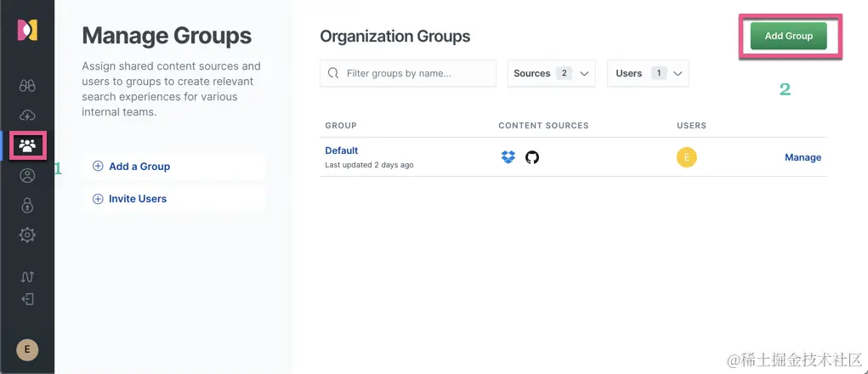Expand the Users filter dropdown
Image resolution: width=868 pixels, height=374 pixels.
[648, 73]
